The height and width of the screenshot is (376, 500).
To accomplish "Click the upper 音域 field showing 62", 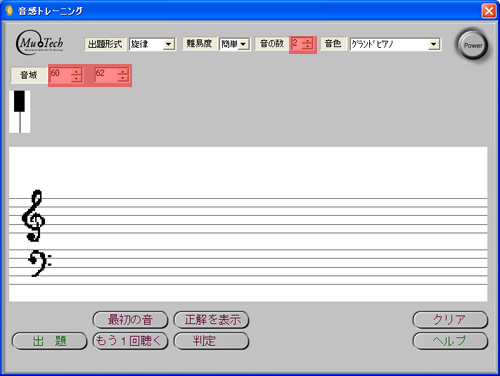I will click(106, 74).
